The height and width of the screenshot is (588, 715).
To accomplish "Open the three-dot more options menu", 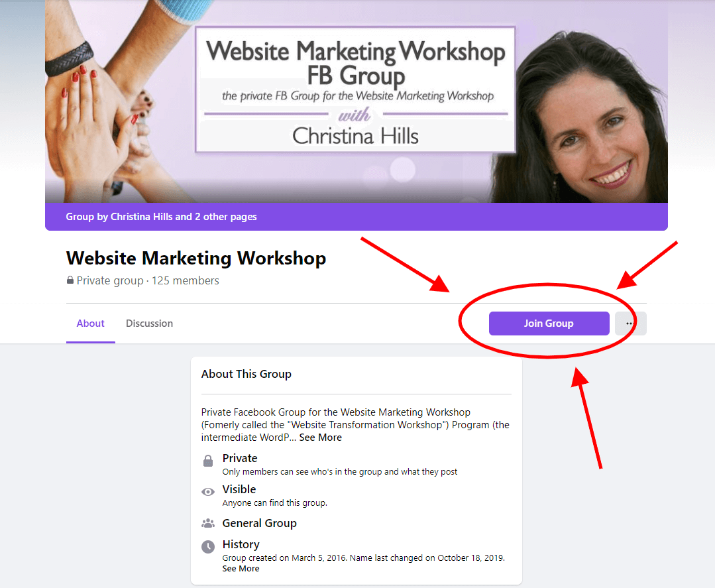I will pyautogui.click(x=630, y=323).
